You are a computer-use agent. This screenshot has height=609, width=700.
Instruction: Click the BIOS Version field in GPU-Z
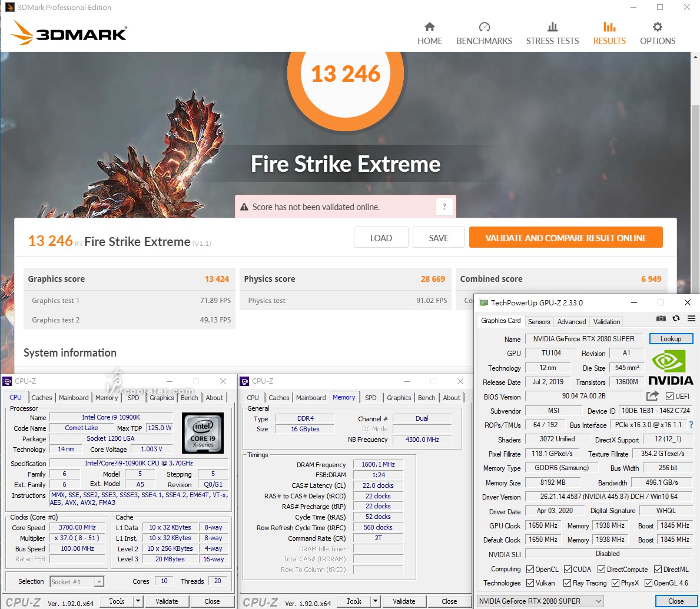tap(583, 396)
